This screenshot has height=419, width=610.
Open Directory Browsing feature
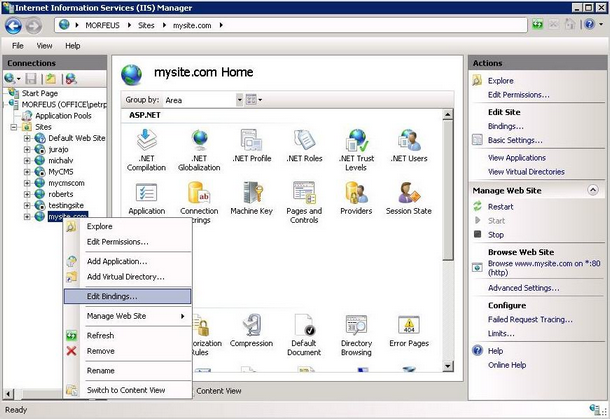(356, 335)
